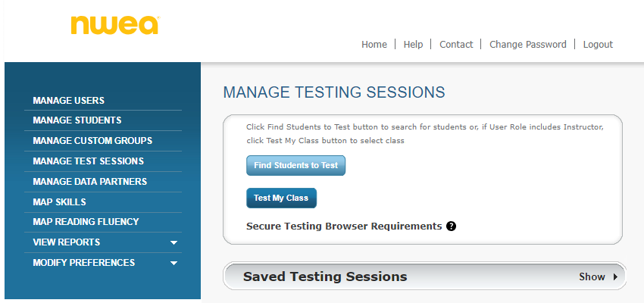Go to the Home link
Screen dimensions: 644x303
pos(374,45)
